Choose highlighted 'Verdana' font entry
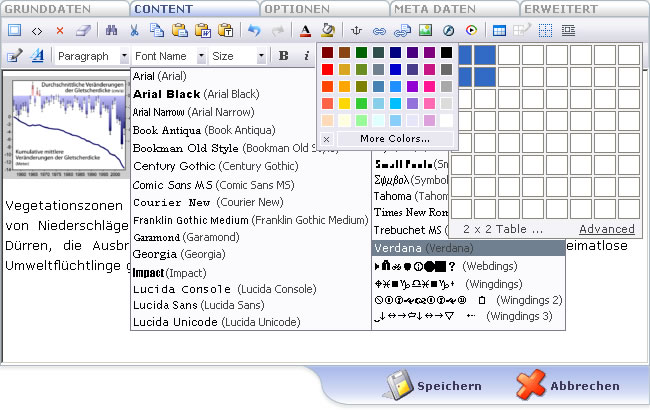The image size is (650, 410). click(x=468, y=248)
